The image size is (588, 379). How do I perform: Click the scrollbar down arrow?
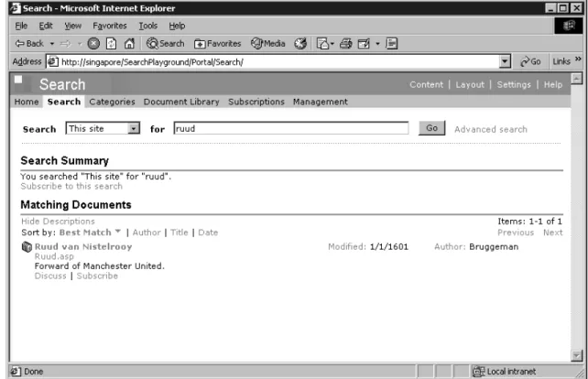pyautogui.click(x=576, y=355)
